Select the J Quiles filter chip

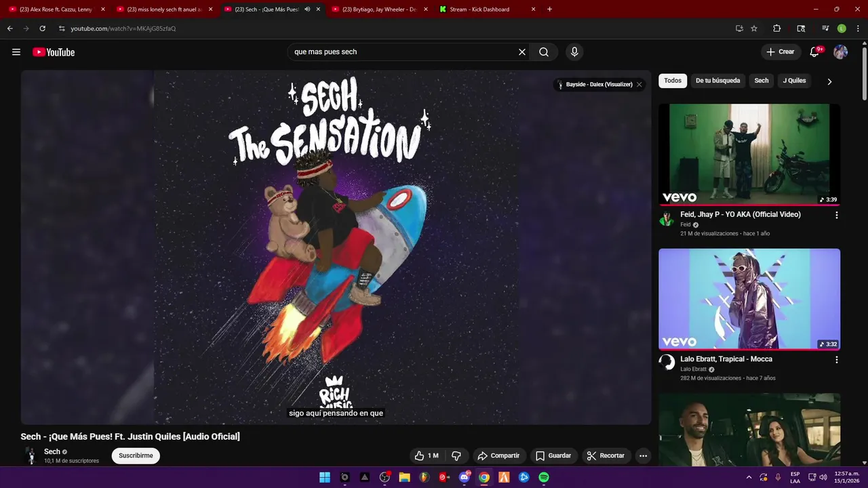794,81
